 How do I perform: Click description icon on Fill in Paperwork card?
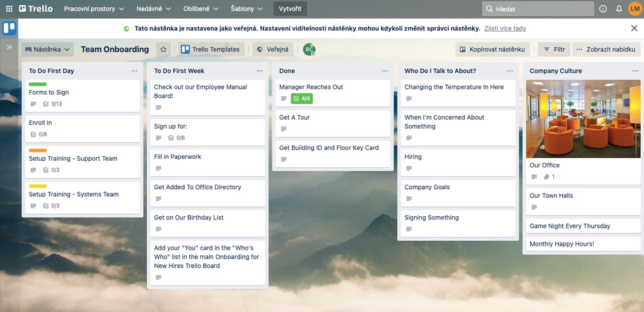(158, 169)
